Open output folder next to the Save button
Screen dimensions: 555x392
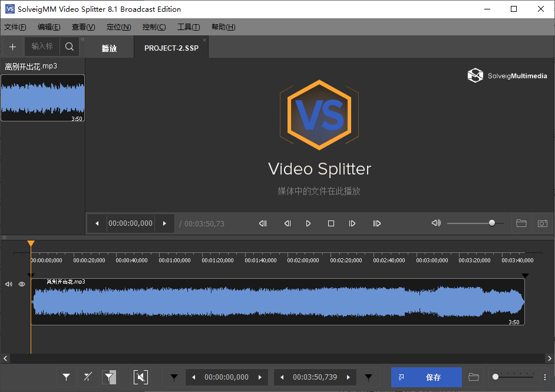473,377
